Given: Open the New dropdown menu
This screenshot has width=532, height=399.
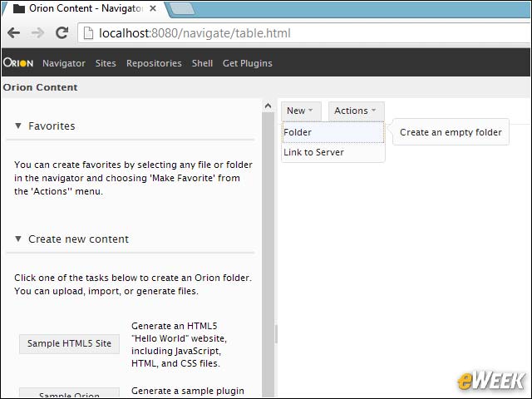Looking at the screenshot, I should pos(301,111).
